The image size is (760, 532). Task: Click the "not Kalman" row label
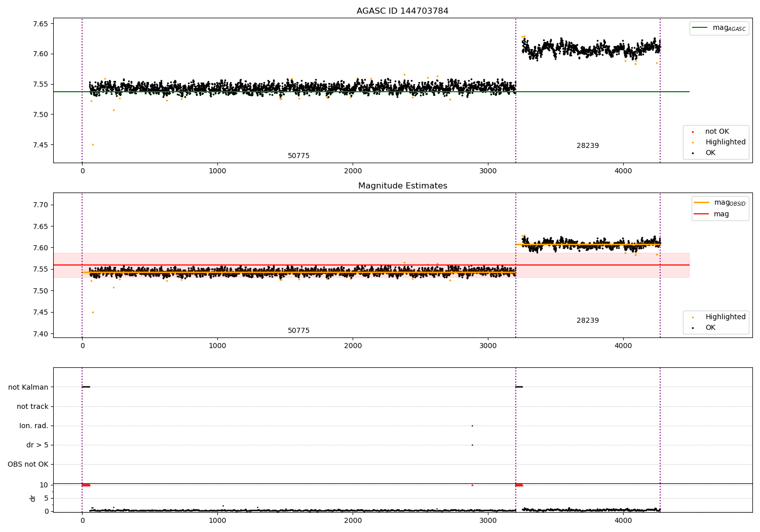[x=28, y=388]
